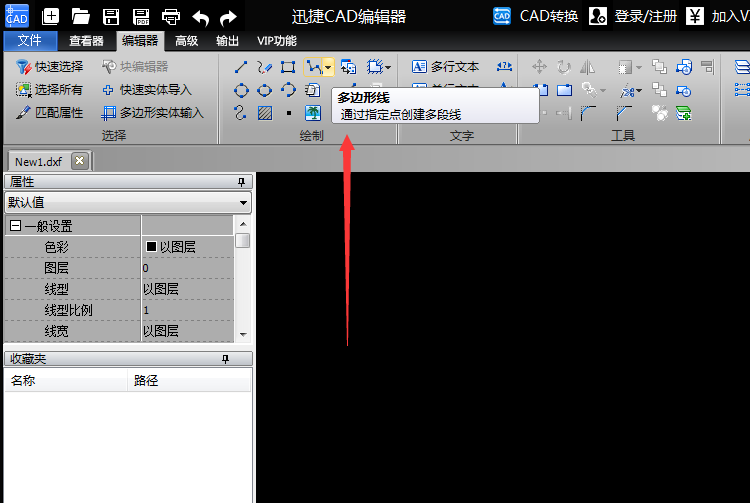Click the 匹配属性 match properties button
Screen dimensions: 750x503
49,113
